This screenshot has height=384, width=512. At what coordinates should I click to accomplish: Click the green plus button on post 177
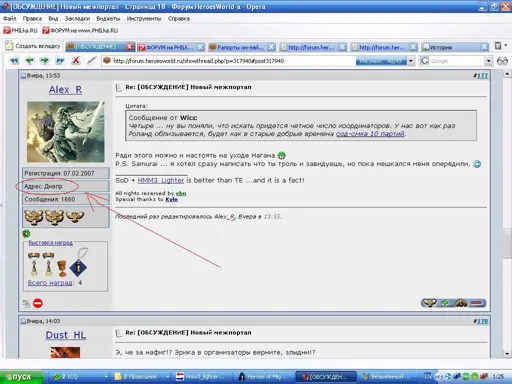coord(445,303)
